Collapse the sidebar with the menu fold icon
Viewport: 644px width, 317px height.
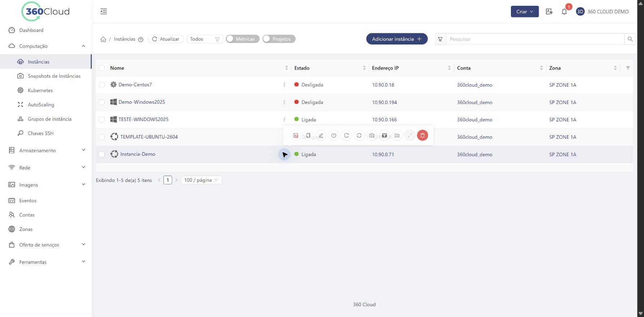pos(104,12)
